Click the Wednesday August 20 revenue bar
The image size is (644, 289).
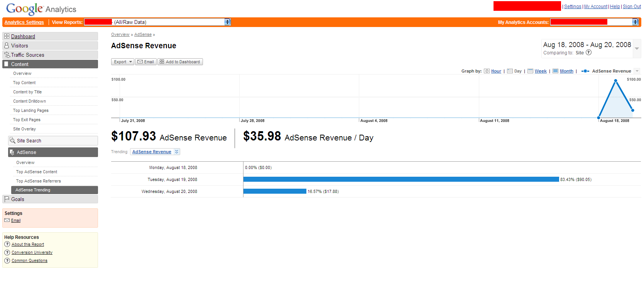275,191
